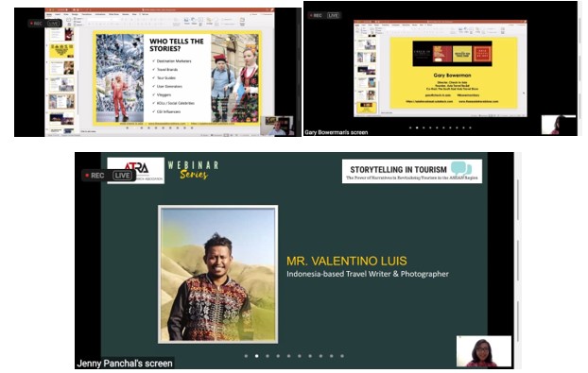
Task: Click 'Indonesia-based Travel Writer & Photographer' subtitle
Action: point(368,274)
